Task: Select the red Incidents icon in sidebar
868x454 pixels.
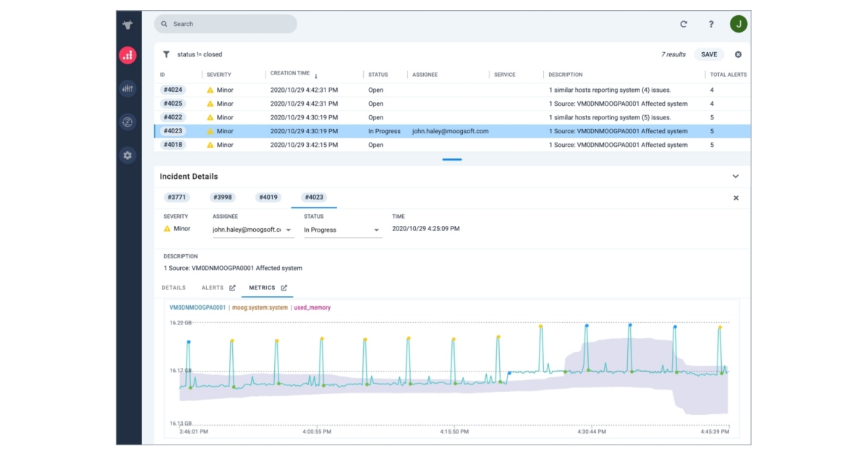Action: [x=127, y=54]
